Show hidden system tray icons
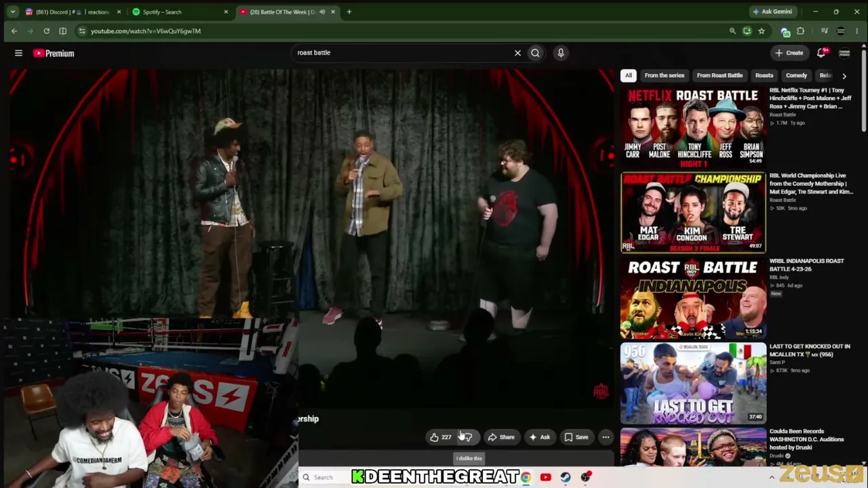 [771, 477]
